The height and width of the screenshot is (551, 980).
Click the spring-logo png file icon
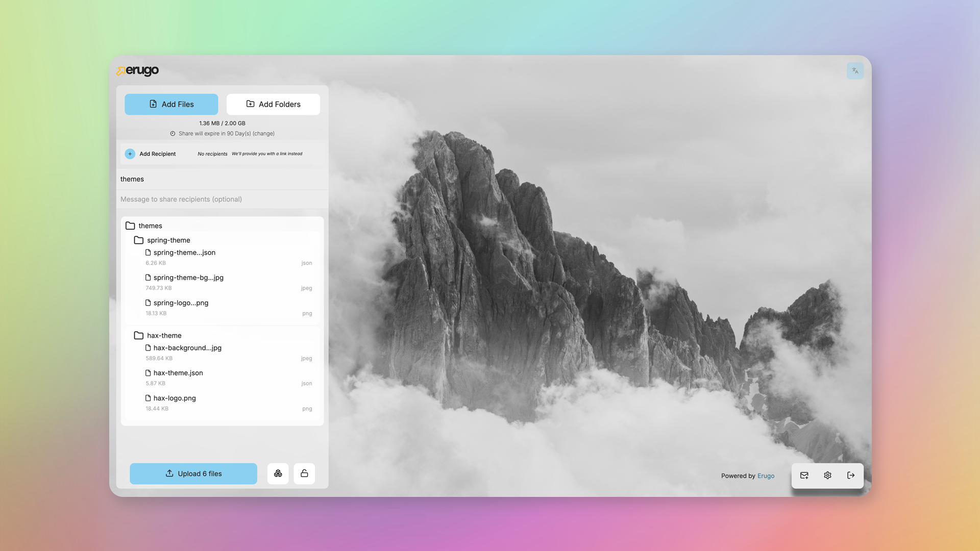pyautogui.click(x=148, y=303)
